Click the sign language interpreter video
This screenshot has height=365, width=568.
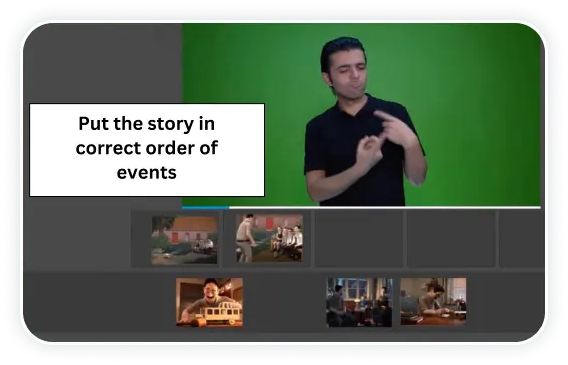[x=361, y=115]
